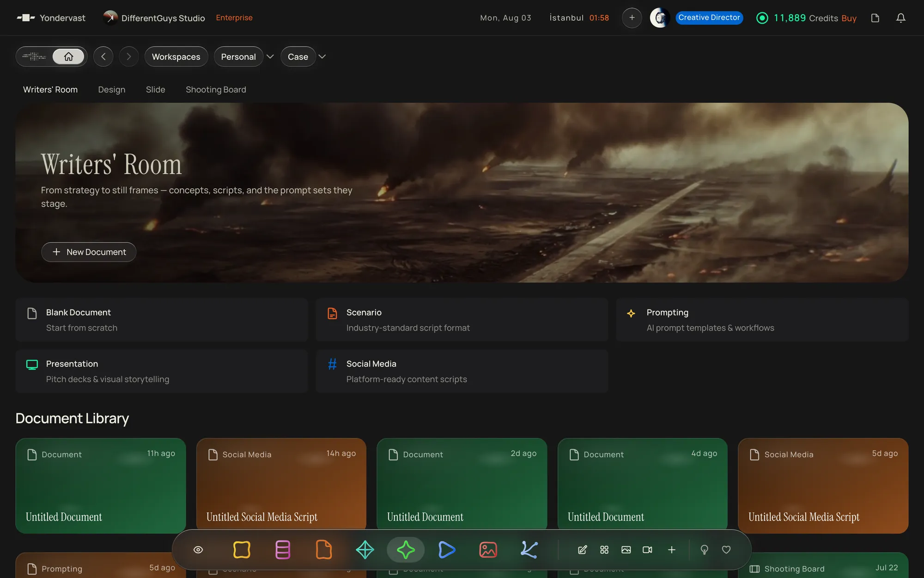Choose the Prompting template card
Screen dimensions: 924x578
pyautogui.click(x=762, y=320)
